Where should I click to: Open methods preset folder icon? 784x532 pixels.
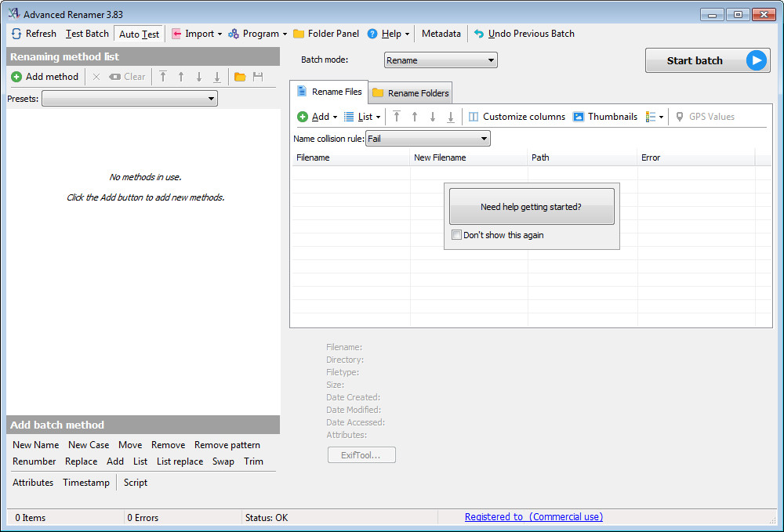tap(240, 77)
